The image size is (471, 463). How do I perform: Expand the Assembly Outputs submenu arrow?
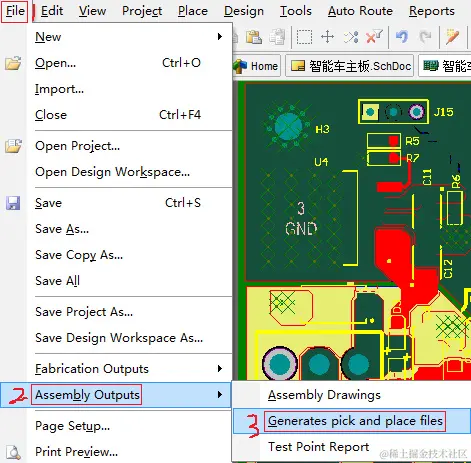220,395
